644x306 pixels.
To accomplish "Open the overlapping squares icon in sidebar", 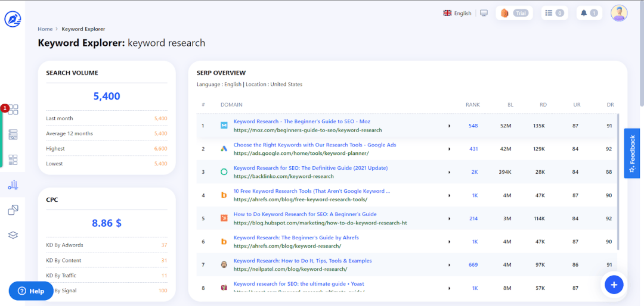I will (13, 210).
